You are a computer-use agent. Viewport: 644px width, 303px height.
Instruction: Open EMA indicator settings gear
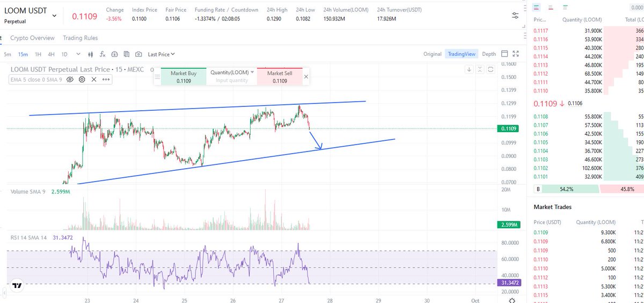pyautogui.click(x=82, y=79)
